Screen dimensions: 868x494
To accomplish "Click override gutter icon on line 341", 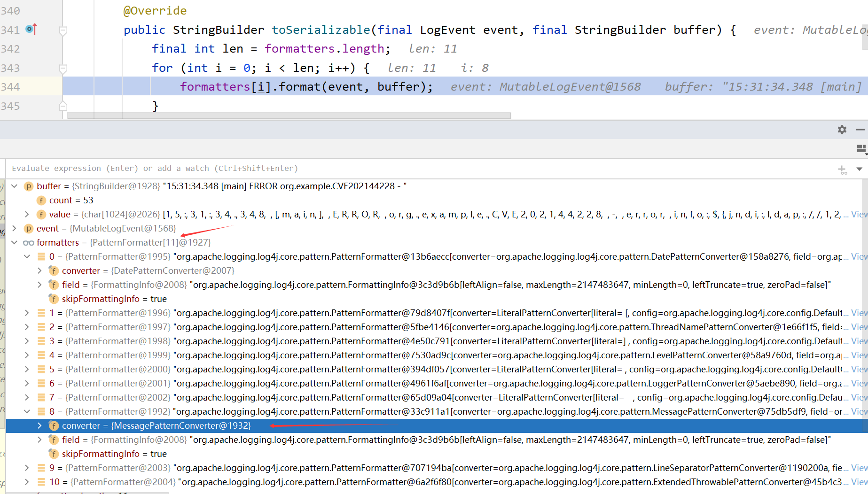I will pos(31,29).
